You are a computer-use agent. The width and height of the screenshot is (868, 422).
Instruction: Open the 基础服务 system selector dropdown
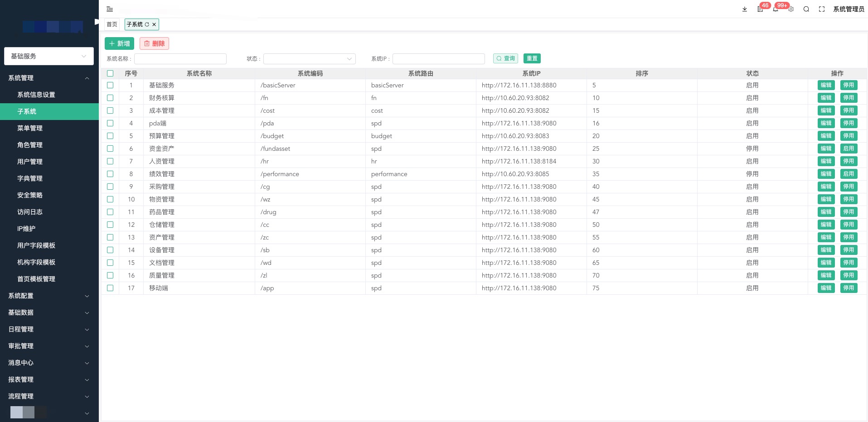click(x=49, y=56)
